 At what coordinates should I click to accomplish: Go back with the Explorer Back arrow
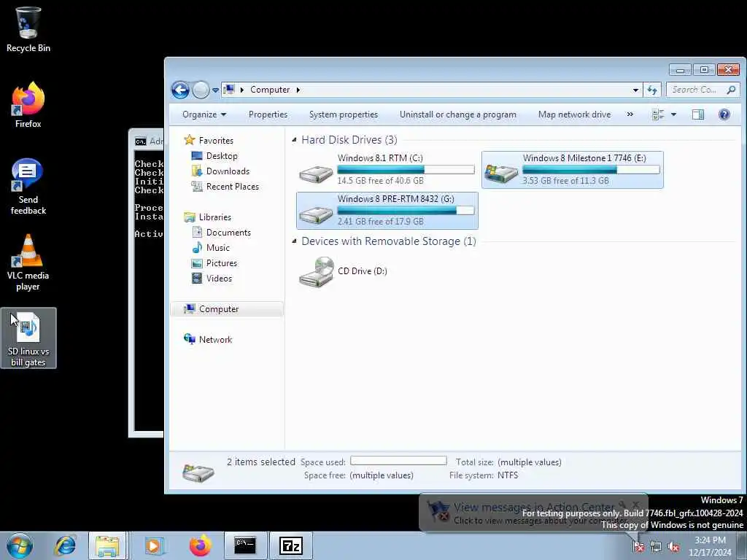181,90
